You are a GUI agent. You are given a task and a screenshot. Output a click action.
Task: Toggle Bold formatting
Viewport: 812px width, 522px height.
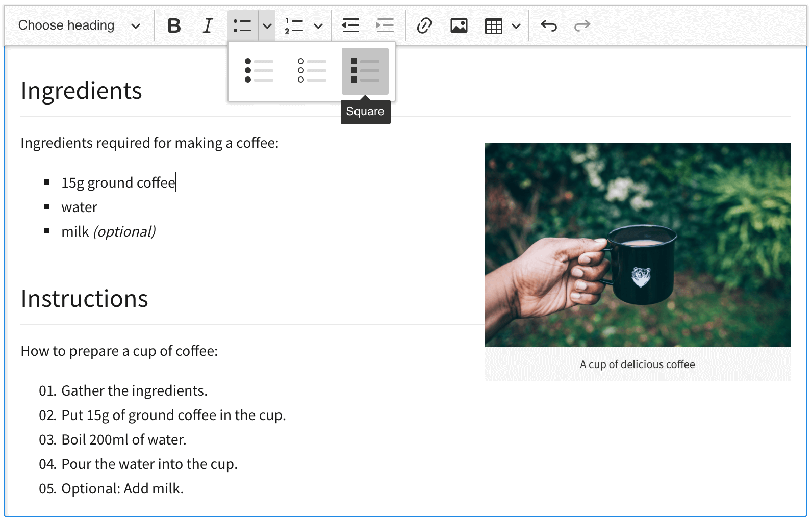pos(174,25)
